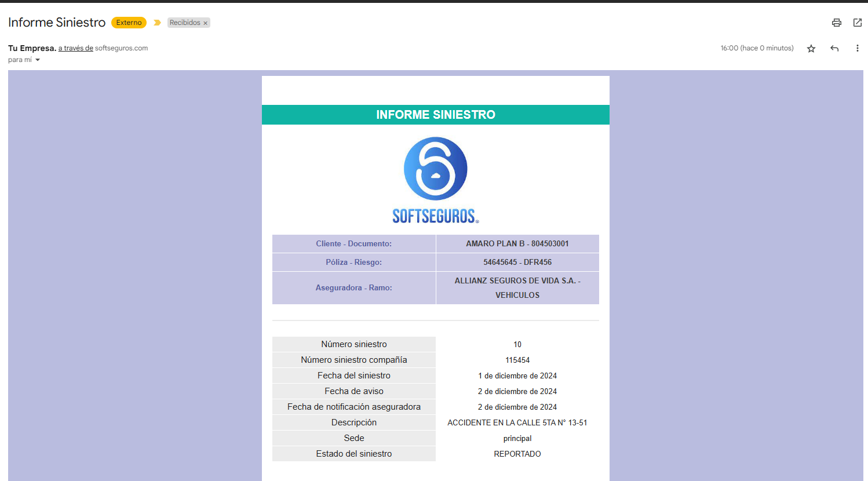Click the 'Fecha de aviso' label
This screenshot has width=868, height=481.
click(x=354, y=391)
